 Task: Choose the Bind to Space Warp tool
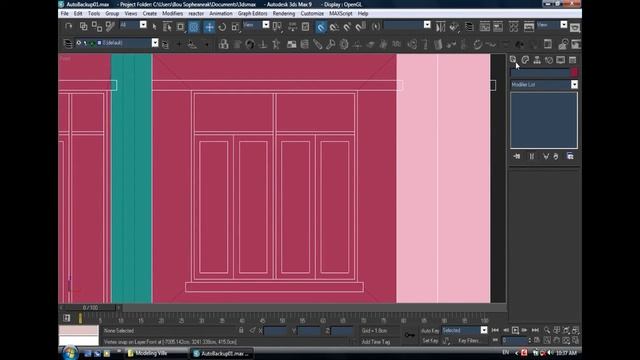(x=110, y=27)
